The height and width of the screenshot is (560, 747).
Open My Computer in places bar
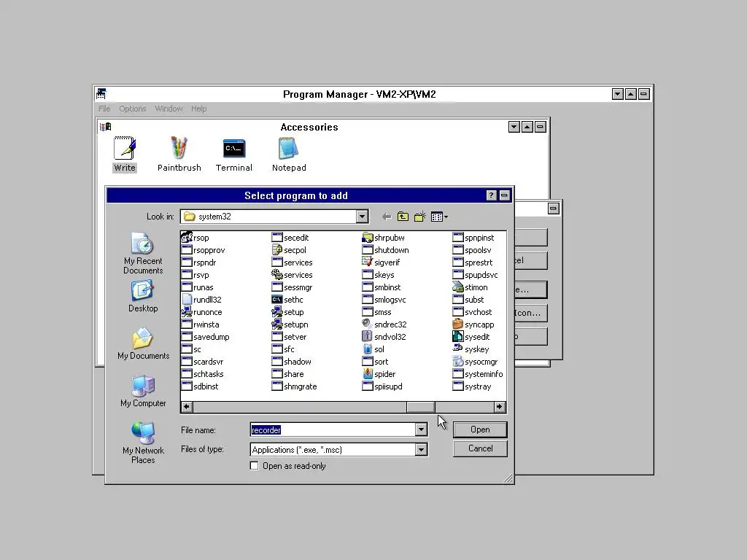143,391
